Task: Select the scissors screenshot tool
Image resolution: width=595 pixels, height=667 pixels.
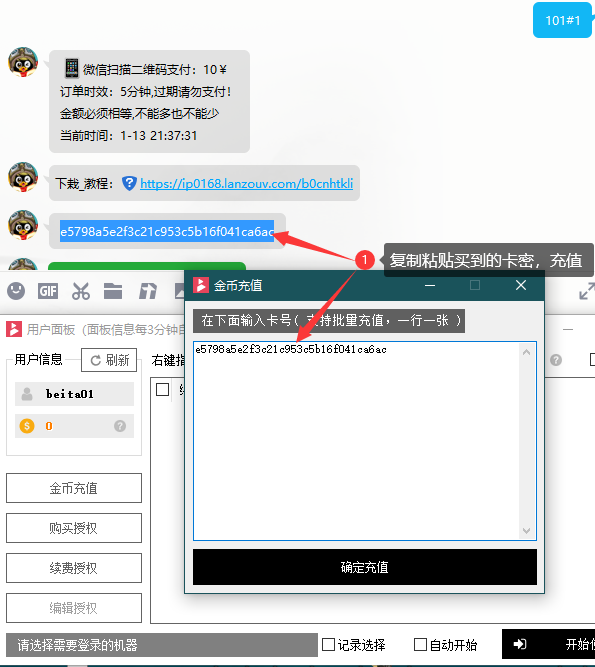Action: click(81, 291)
